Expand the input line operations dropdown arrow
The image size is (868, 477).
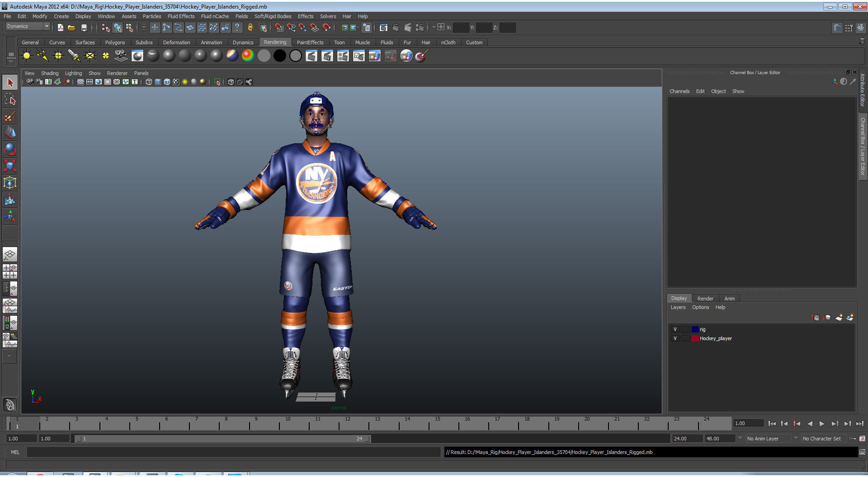(434, 27)
